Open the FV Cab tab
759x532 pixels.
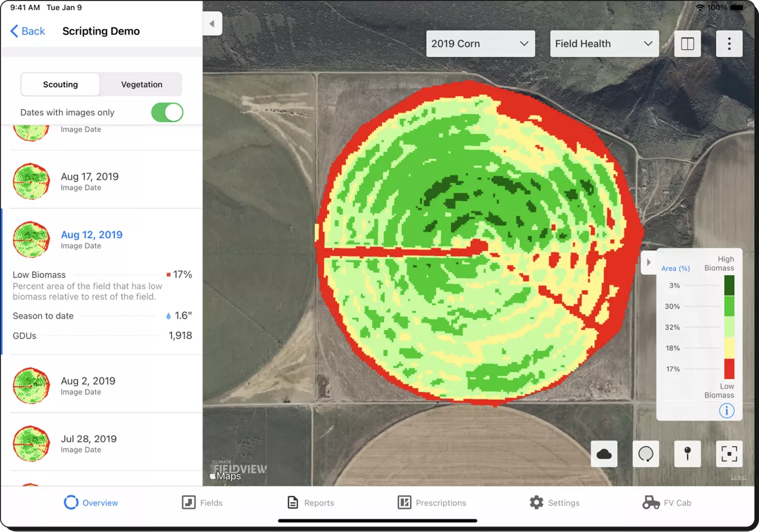667,503
